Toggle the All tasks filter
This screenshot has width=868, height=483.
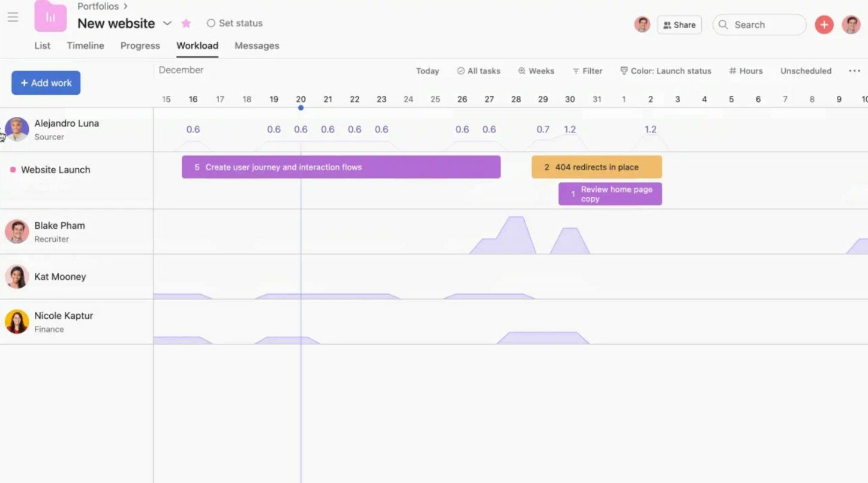pos(478,71)
